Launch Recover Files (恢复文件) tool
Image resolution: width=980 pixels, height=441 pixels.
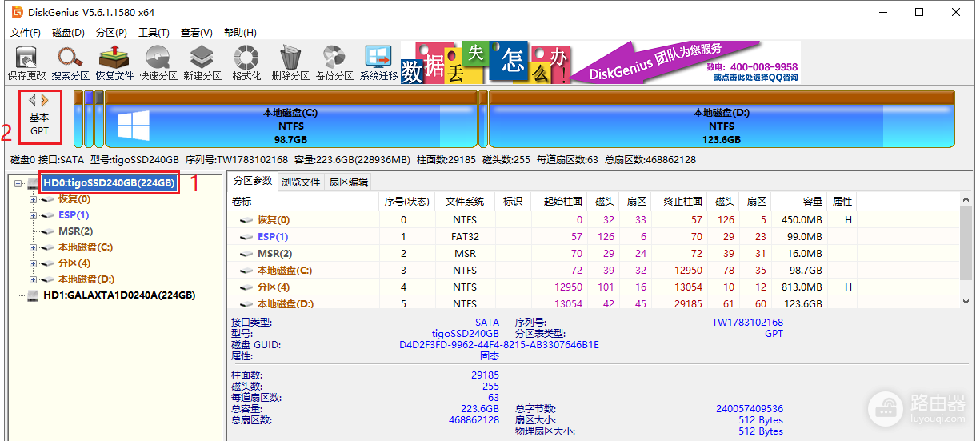click(114, 62)
